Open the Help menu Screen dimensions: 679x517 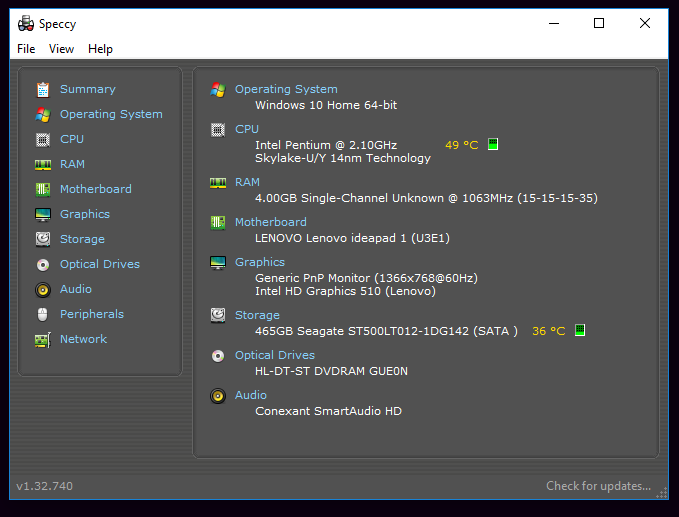pyautogui.click(x=100, y=49)
